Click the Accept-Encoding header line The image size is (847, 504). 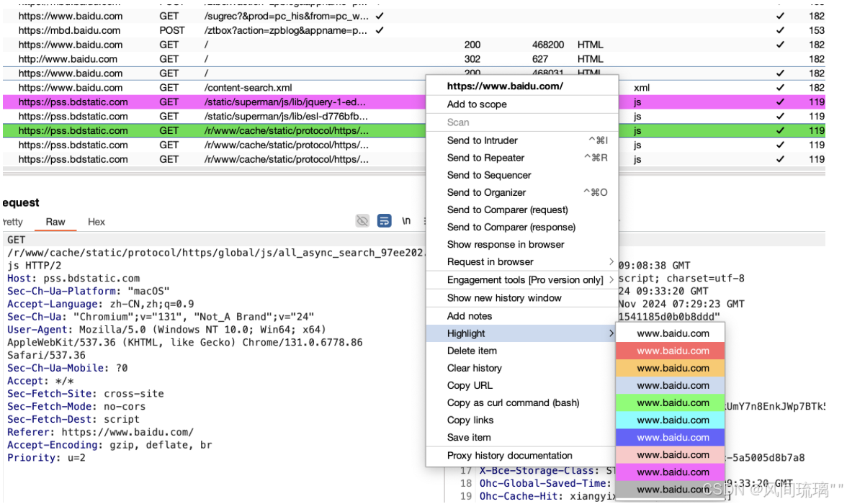(x=109, y=445)
